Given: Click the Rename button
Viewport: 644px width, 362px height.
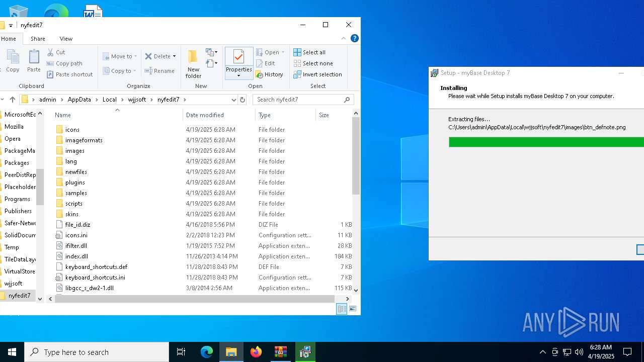Looking at the screenshot, I should [159, 71].
